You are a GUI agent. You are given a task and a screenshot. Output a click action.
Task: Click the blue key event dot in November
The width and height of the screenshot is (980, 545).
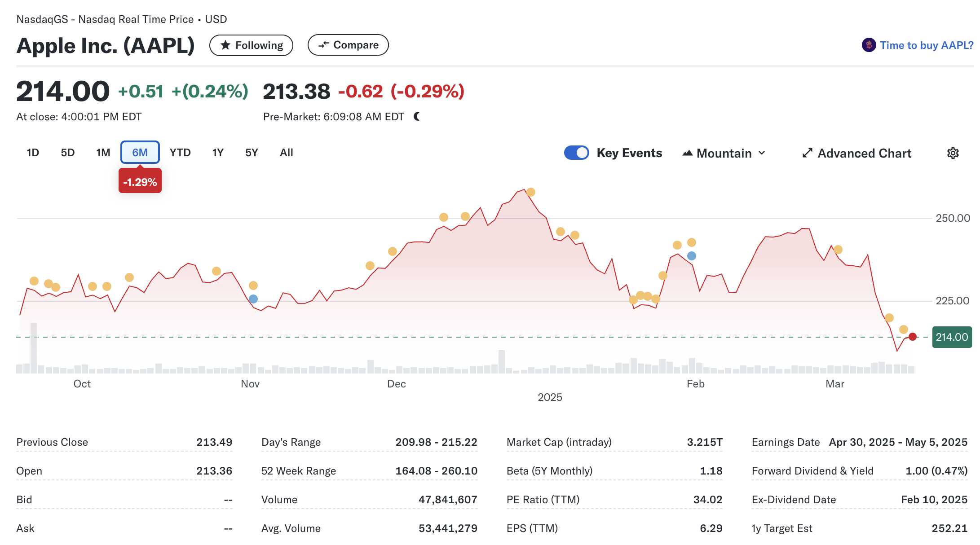pos(253,299)
